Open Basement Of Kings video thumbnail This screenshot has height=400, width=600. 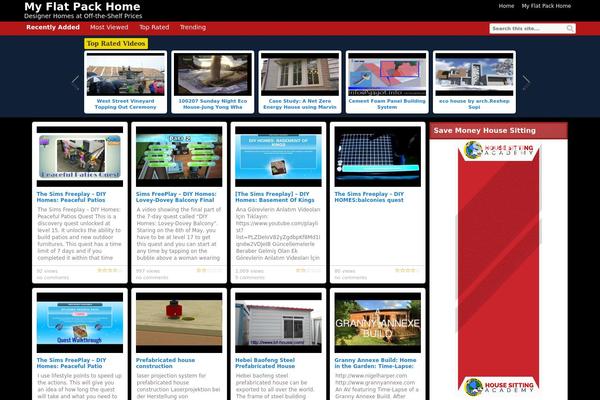(278, 157)
